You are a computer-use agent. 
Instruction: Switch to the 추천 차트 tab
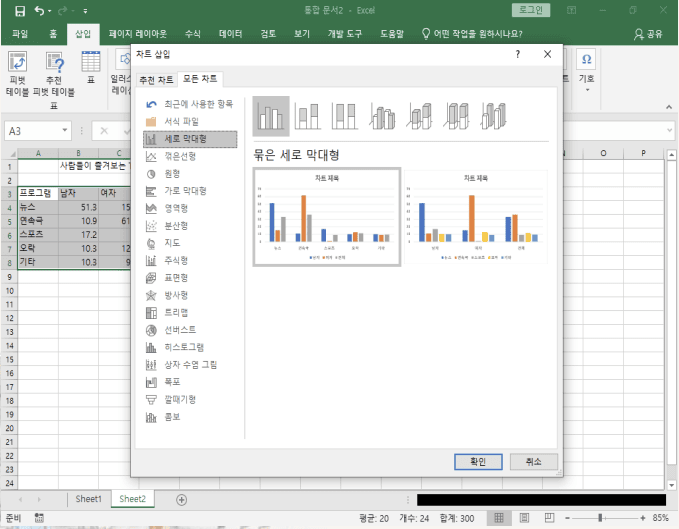click(155, 79)
